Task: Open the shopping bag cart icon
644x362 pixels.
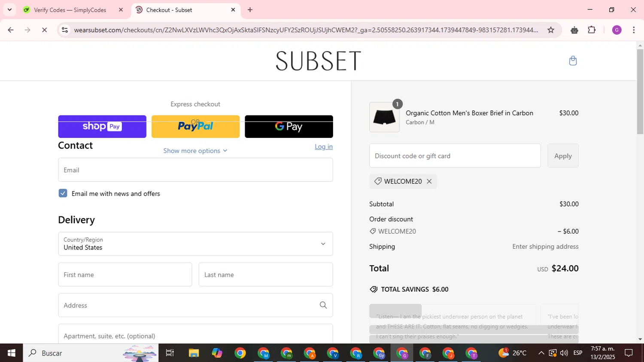Action: click(x=573, y=61)
